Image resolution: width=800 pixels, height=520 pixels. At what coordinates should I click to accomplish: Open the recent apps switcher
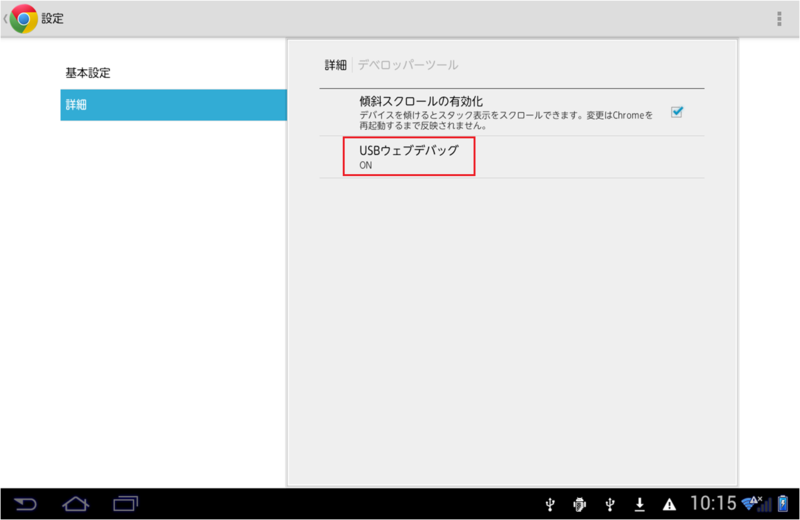click(x=126, y=504)
